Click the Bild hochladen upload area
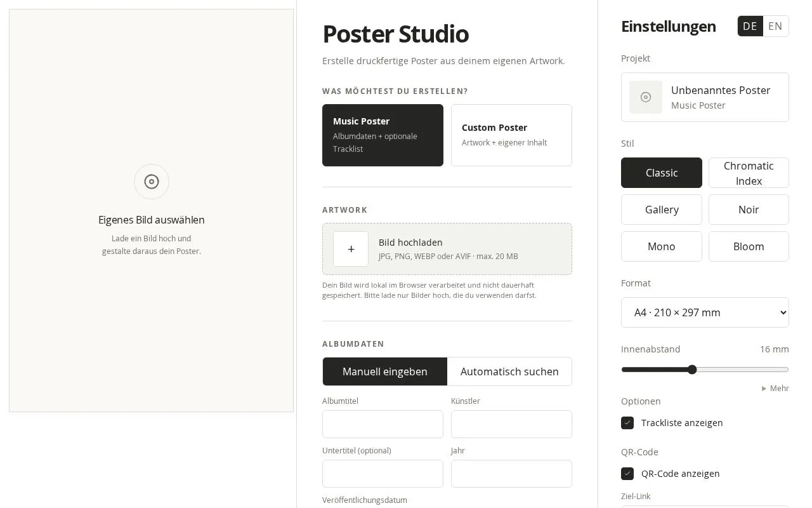Screen dimensions: 812x508 447,249
